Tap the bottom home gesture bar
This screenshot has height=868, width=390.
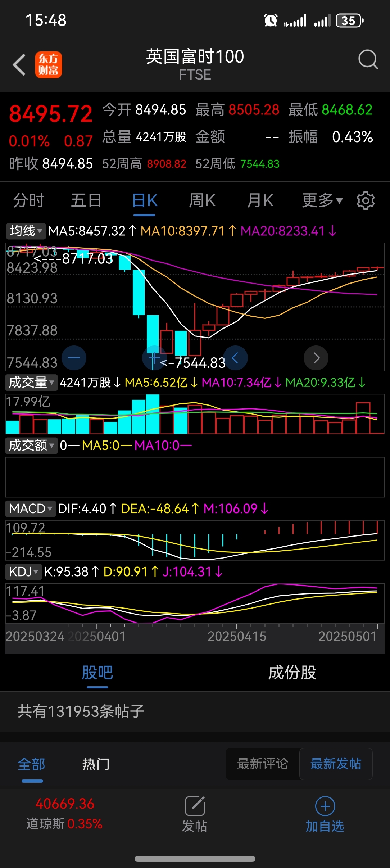coord(195,859)
